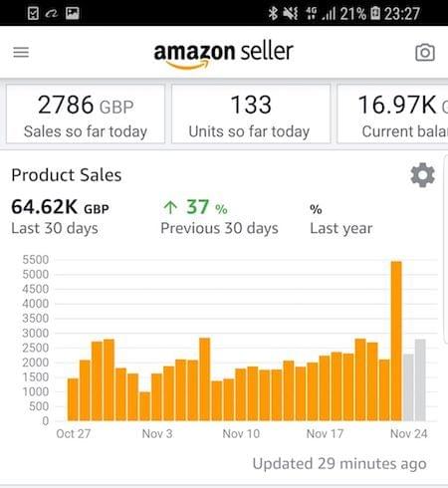Select Last year comparison
Image resolution: width=448 pixels, height=488 pixels.
coord(341,219)
